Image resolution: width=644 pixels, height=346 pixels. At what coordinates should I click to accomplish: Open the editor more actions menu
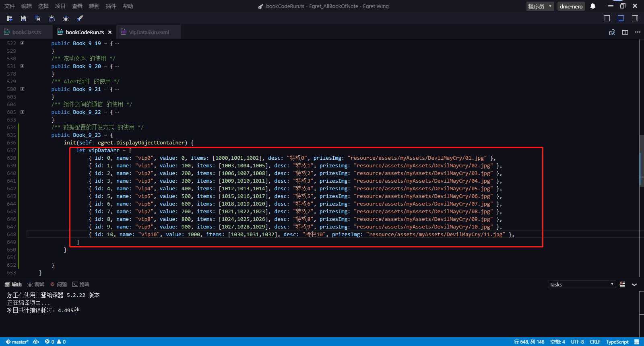tap(638, 32)
